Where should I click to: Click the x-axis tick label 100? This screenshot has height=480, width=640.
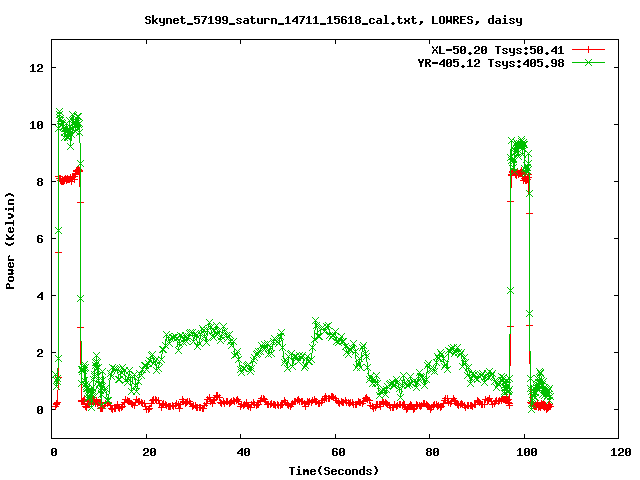pos(527,452)
